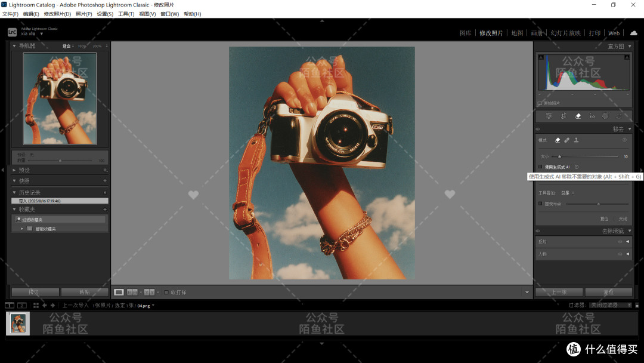Open the 文件(F) menu
The height and width of the screenshot is (363, 644).
click(10, 14)
